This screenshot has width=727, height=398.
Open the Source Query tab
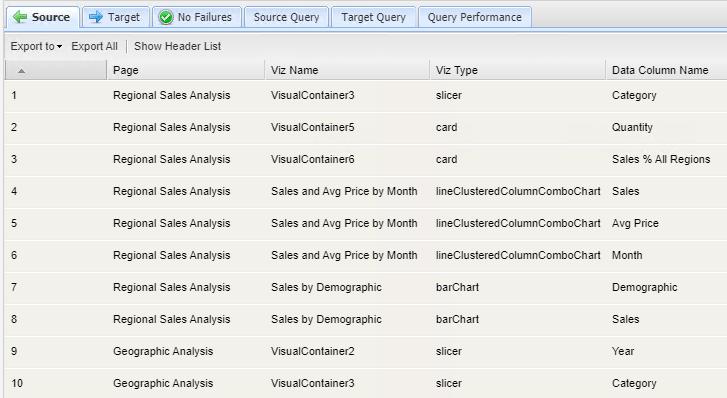click(286, 17)
